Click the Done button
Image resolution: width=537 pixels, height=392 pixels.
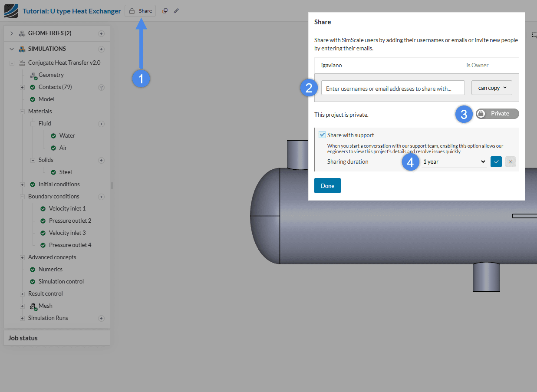[327, 186]
